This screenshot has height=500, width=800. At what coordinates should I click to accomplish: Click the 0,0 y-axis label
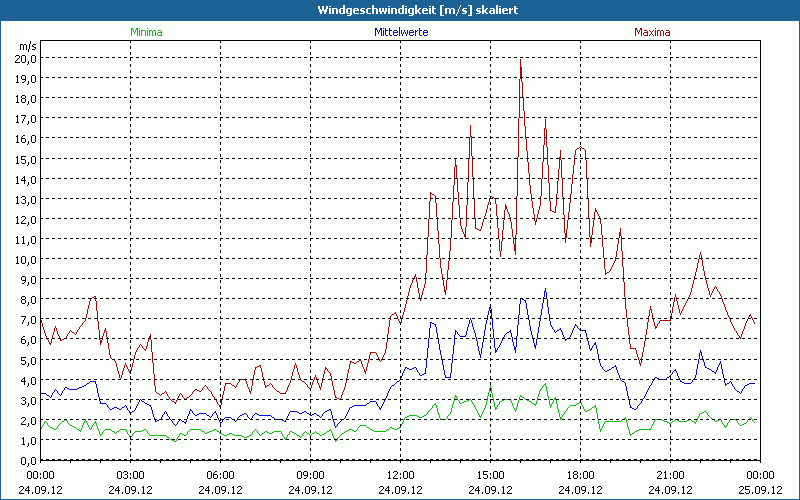[27, 460]
